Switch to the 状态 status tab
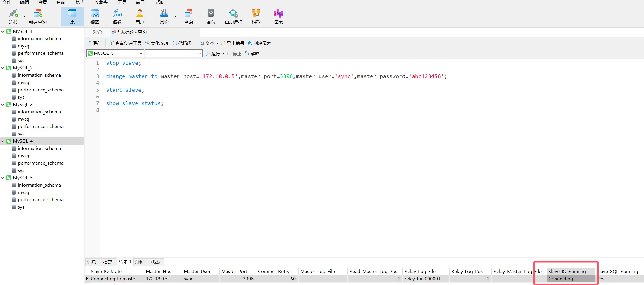Screen dimensions: 644x285 coord(155,262)
